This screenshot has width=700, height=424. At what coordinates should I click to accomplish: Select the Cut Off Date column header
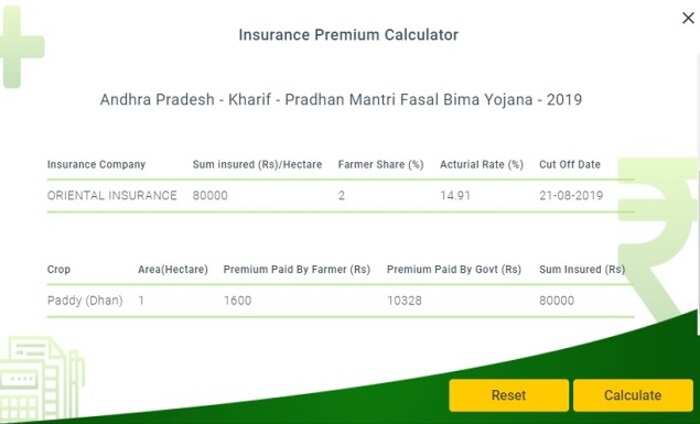click(570, 165)
